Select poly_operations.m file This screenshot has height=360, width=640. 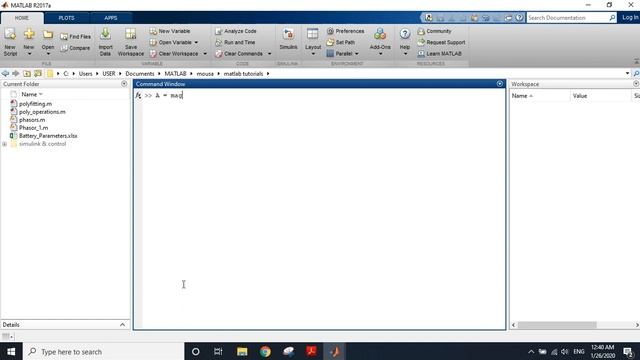(x=42, y=112)
